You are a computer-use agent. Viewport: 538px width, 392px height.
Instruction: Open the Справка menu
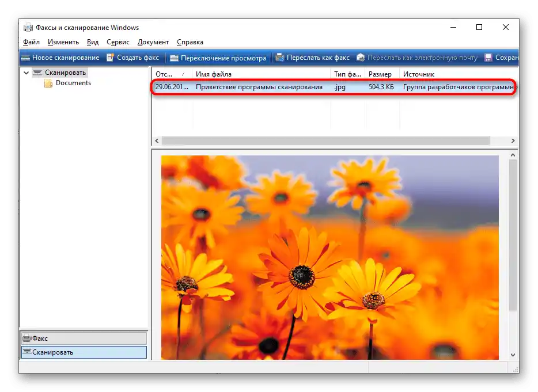pos(190,42)
